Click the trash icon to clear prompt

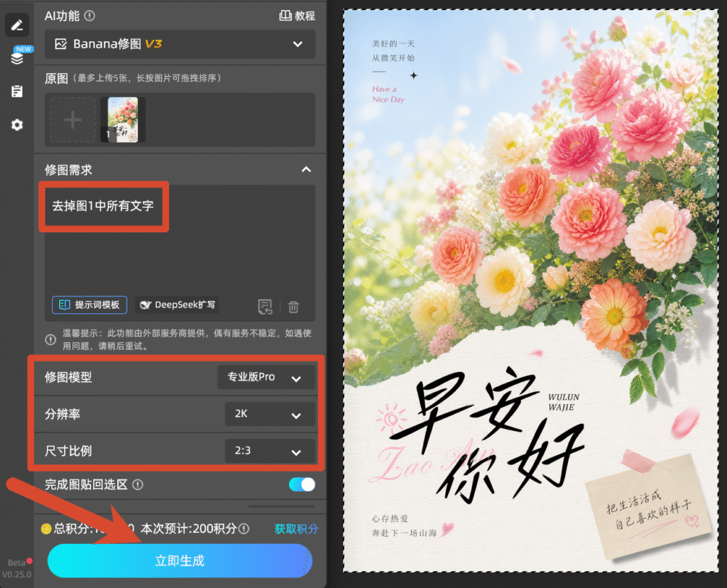(293, 307)
